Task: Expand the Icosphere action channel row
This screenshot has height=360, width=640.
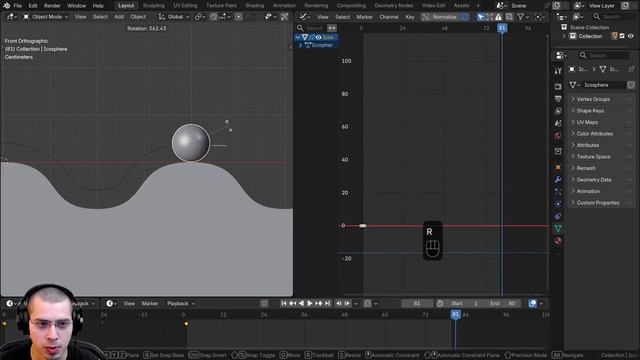Action: point(301,45)
